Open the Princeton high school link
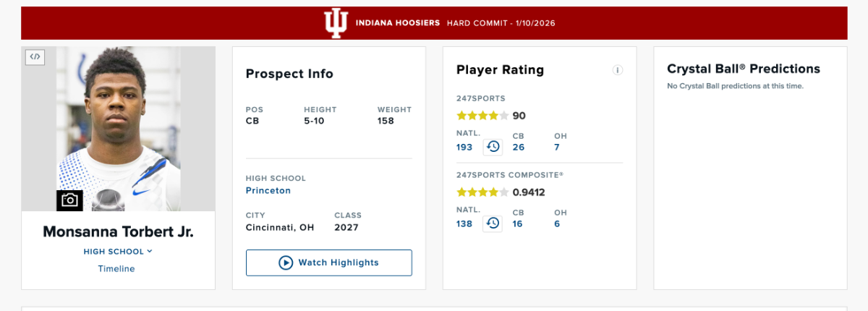868x311 pixels. [x=268, y=191]
